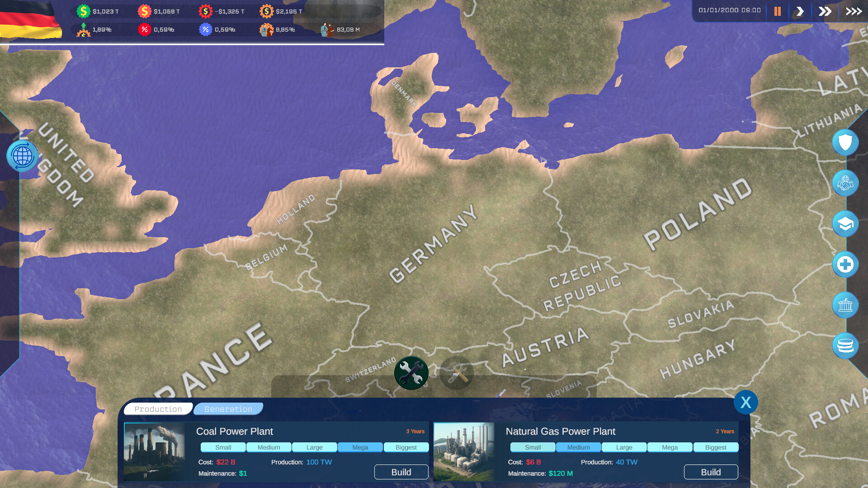The height and width of the screenshot is (488, 868).
Task: Select Small size for the Natural Gas Plant
Action: point(533,447)
